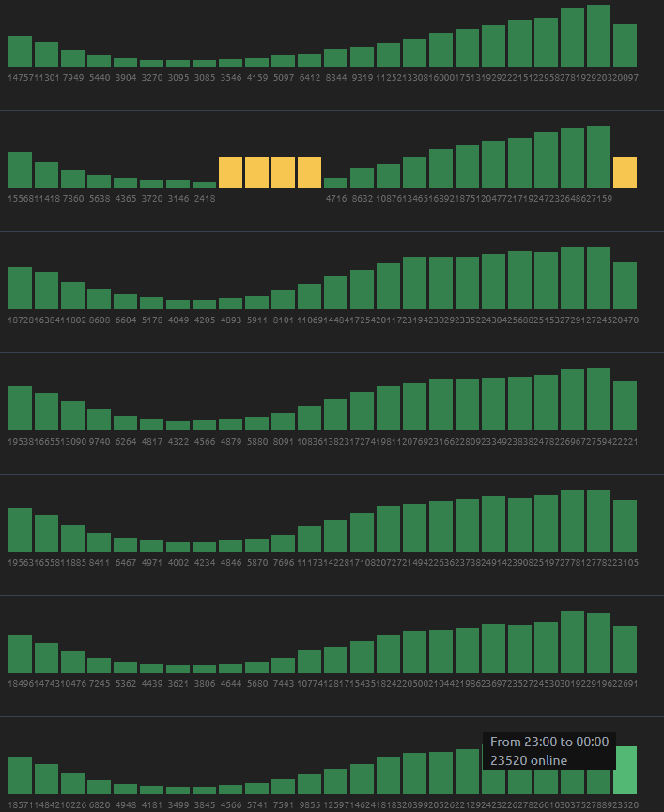The width and height of the screenshot is (664, 812).
Task: Click the last third-row bar labeled 20470
Action: pos(625,286)
